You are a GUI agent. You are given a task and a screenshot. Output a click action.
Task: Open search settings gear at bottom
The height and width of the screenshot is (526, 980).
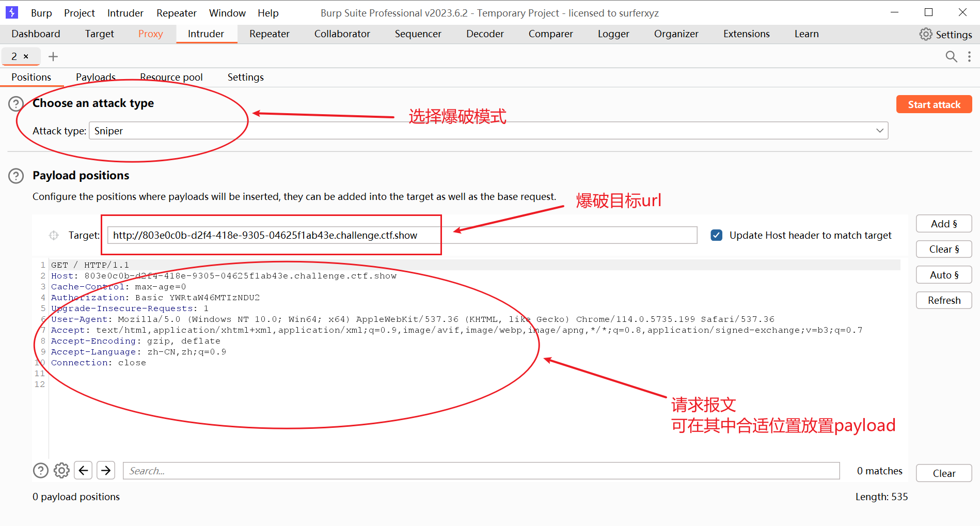click(61, 470)
